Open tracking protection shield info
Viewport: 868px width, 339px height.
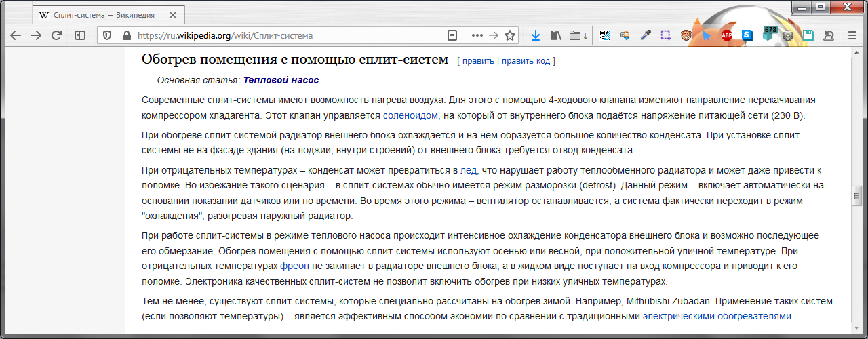tap(107, 35)
